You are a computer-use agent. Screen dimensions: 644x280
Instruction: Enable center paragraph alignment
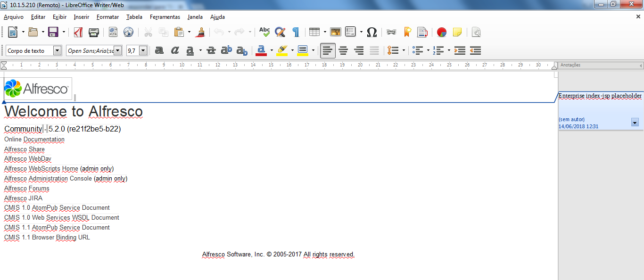click(343, 50)
